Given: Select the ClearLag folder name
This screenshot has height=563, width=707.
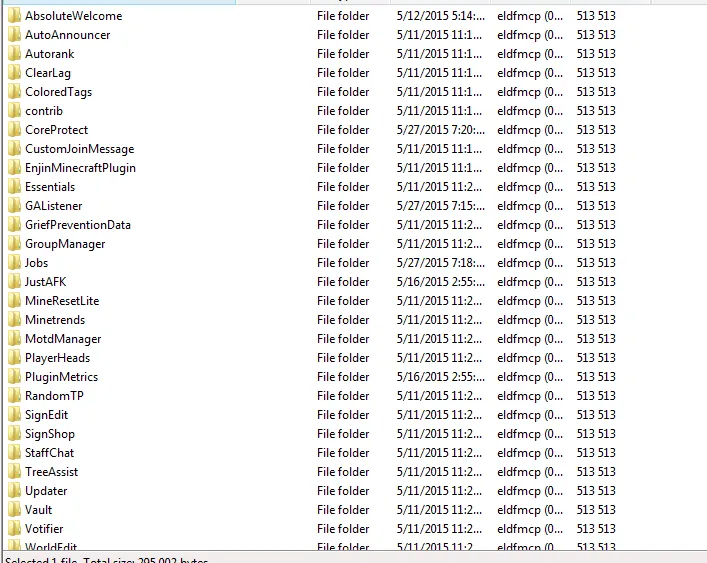Looking at the screenshot, I should [48, 73].
